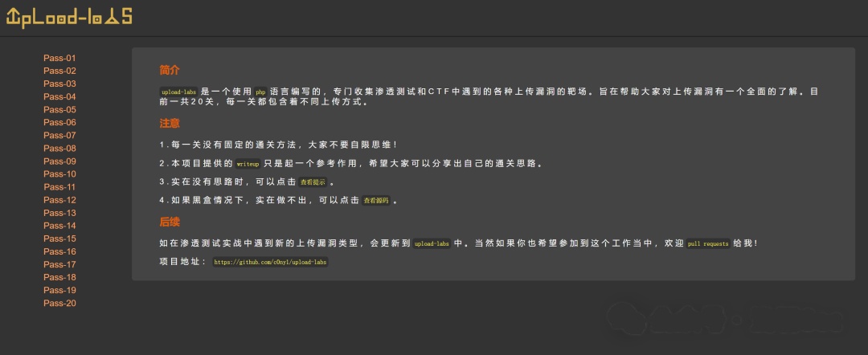Navigate to Pass-05
This screenshot has height=355, width=868.
click(59, 109)
